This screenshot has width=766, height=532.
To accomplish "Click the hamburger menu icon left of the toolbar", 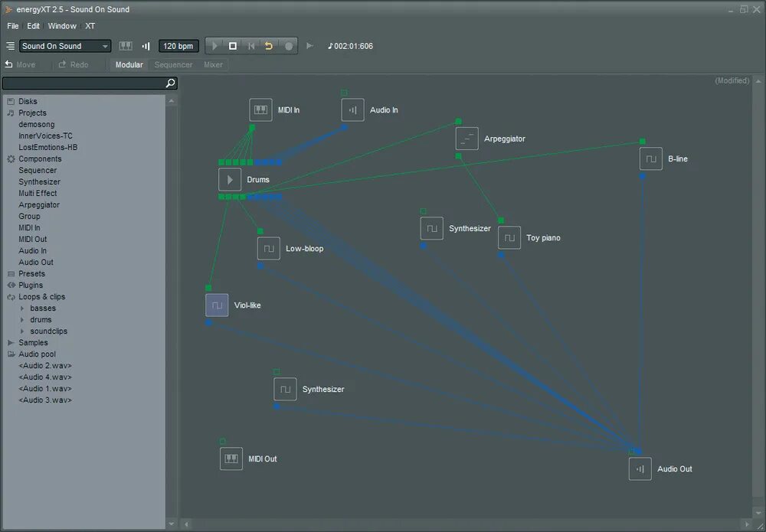I will click(9, 45).
